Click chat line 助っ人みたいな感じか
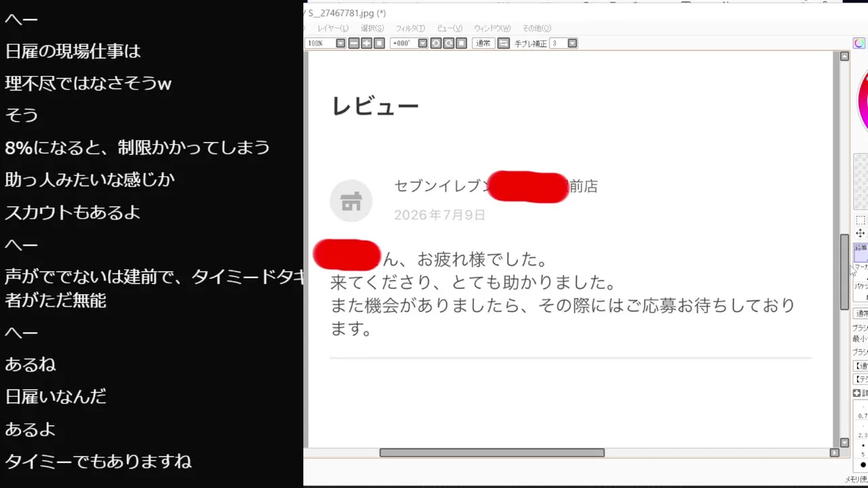 90,180
